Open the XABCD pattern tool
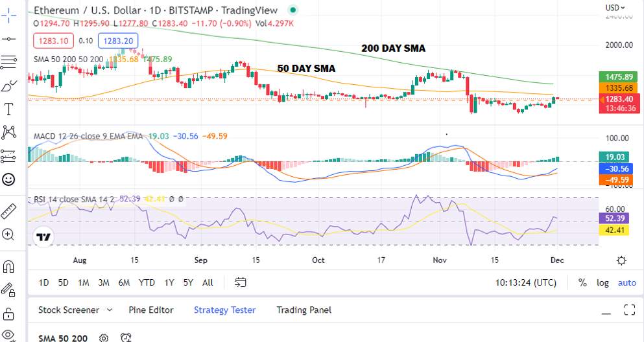The height and width of the screenshot is (342, 644). point(8,132)
